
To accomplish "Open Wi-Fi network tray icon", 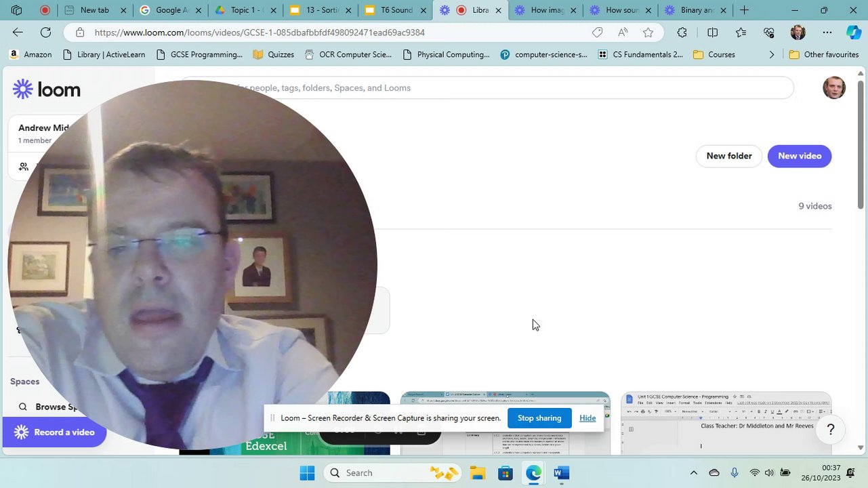I will [x=754, y=473].
